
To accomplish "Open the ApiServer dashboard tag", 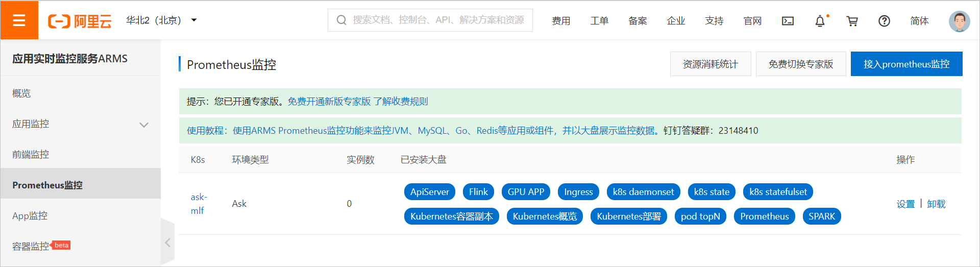I will pyautogui.click(x=430, y=192).
